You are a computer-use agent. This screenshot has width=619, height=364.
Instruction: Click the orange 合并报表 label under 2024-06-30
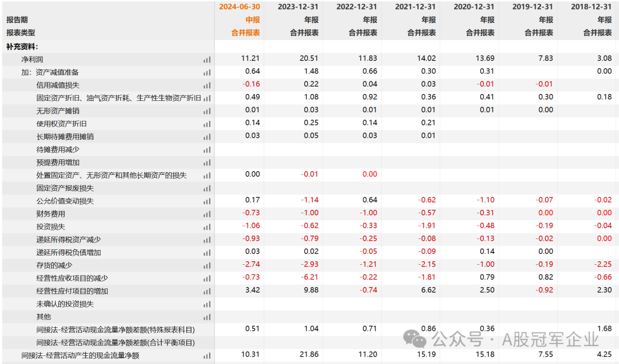coord(245,33)
